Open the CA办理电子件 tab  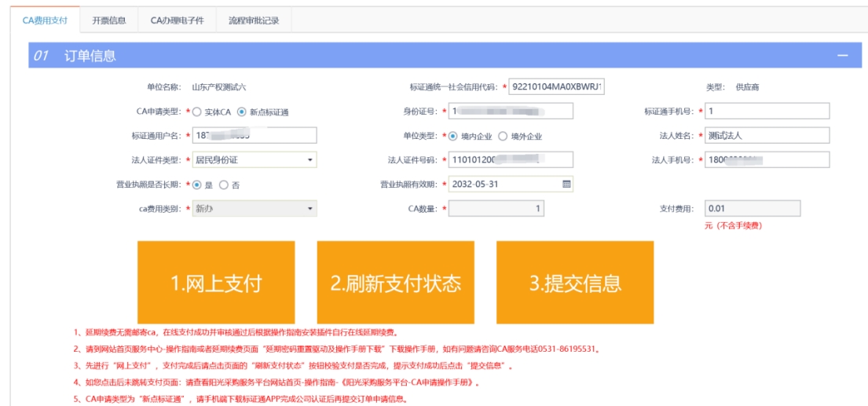[x=177, y=20]
